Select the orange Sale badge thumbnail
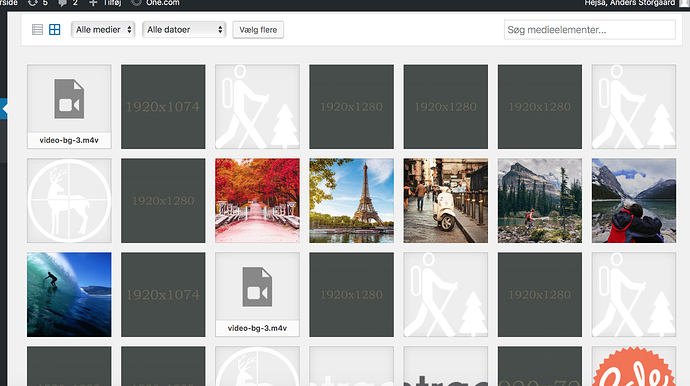 pos(634,366)
